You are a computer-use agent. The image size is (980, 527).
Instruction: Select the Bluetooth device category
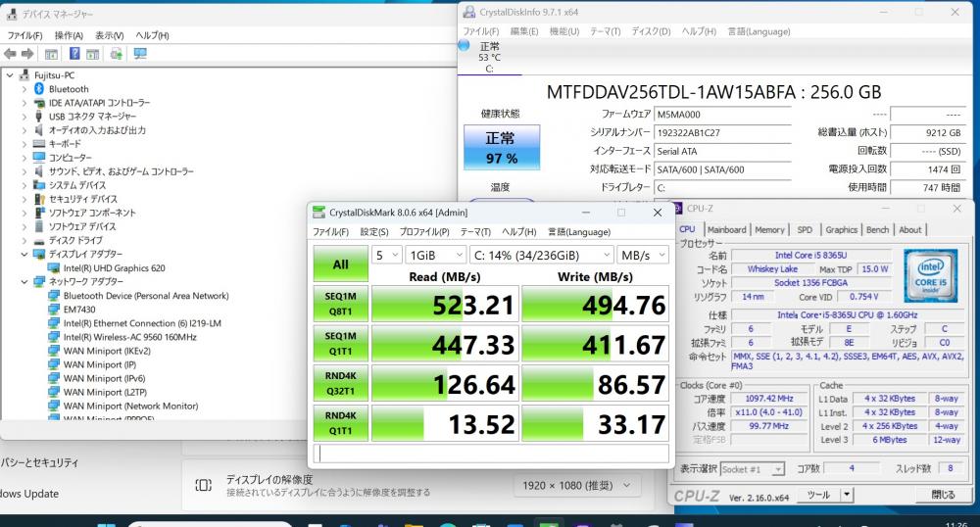69,89
